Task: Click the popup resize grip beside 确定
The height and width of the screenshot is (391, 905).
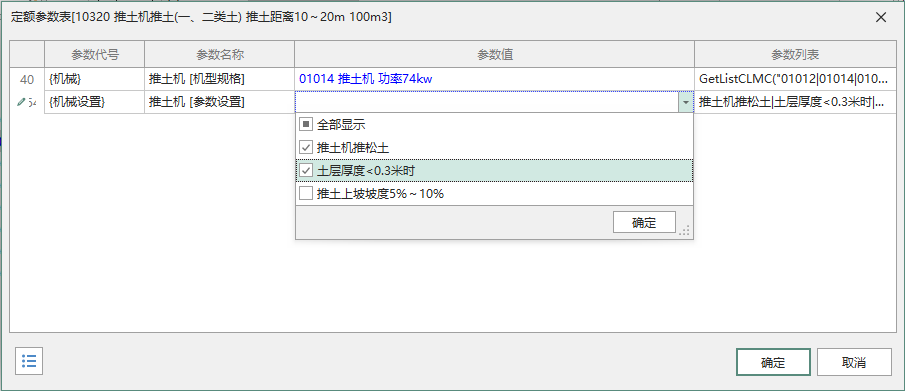Action: point(685,230)
